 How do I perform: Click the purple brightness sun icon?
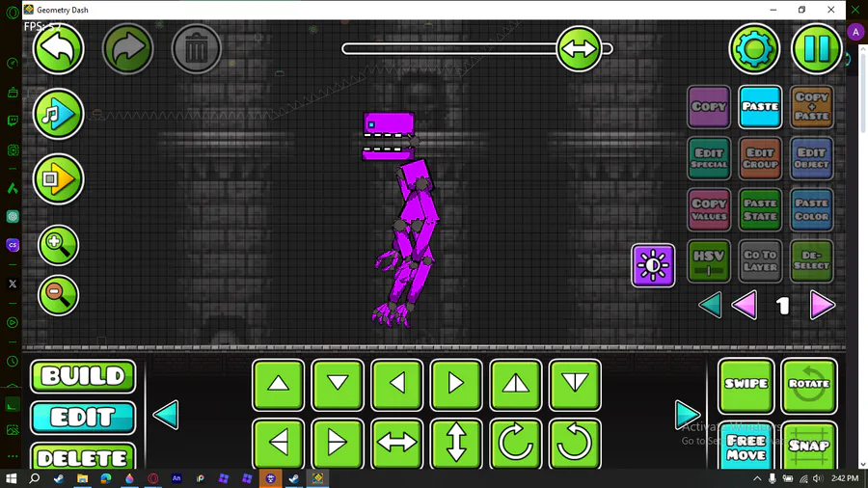pyautogui.click(x=653, y=265)
